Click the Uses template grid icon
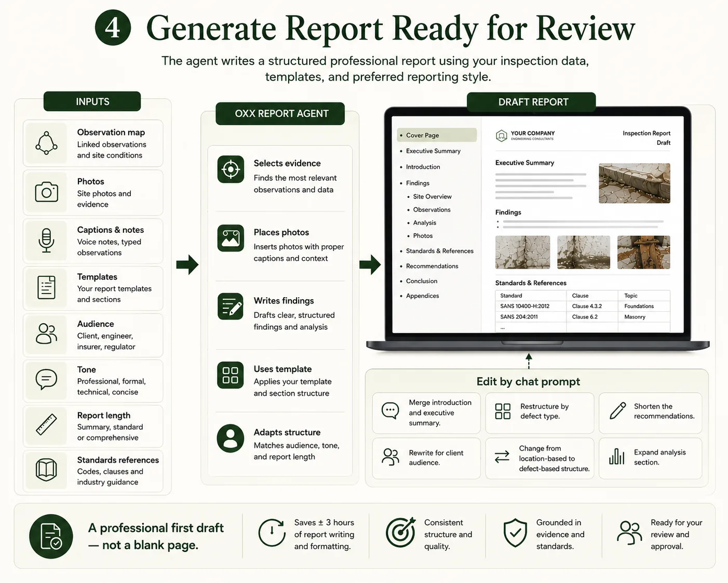The height and width of the screenshot is (583, 728). click(231, 375)
